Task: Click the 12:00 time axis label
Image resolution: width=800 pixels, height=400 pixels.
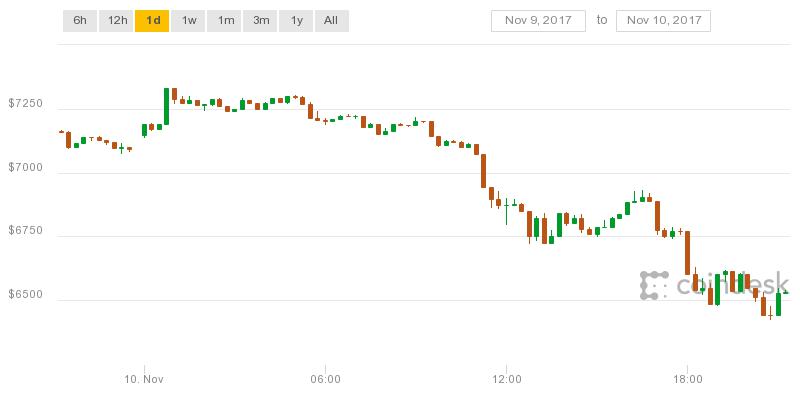Action: click(507, 380)
